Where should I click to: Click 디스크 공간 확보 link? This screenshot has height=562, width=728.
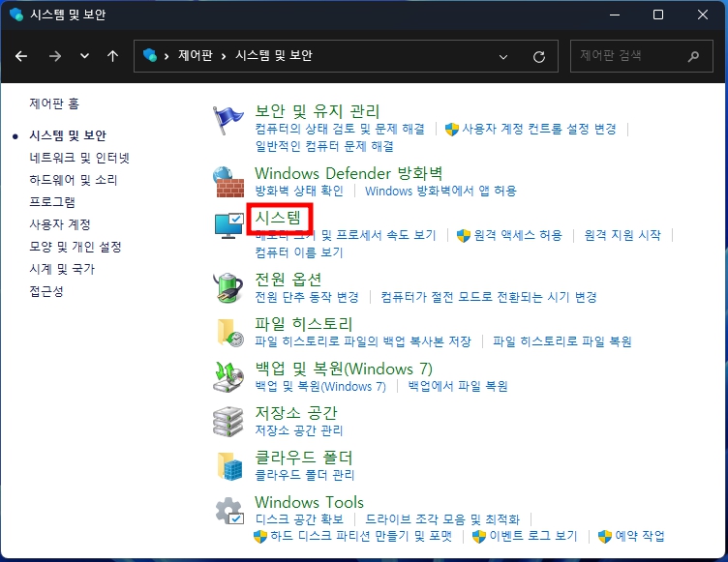tap(299, 519)
